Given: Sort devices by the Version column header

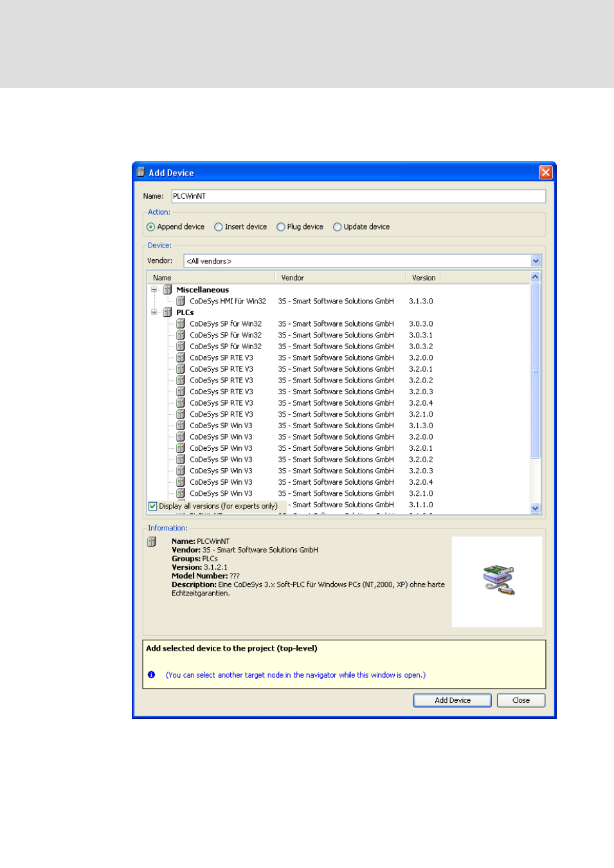Looking at the screenshot, I should pos(423,278).
